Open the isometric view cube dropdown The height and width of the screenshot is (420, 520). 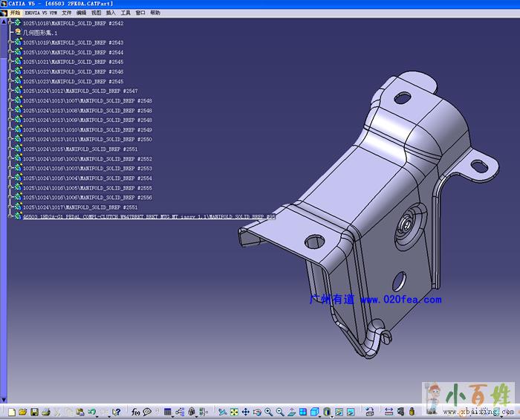click(319, 416)
